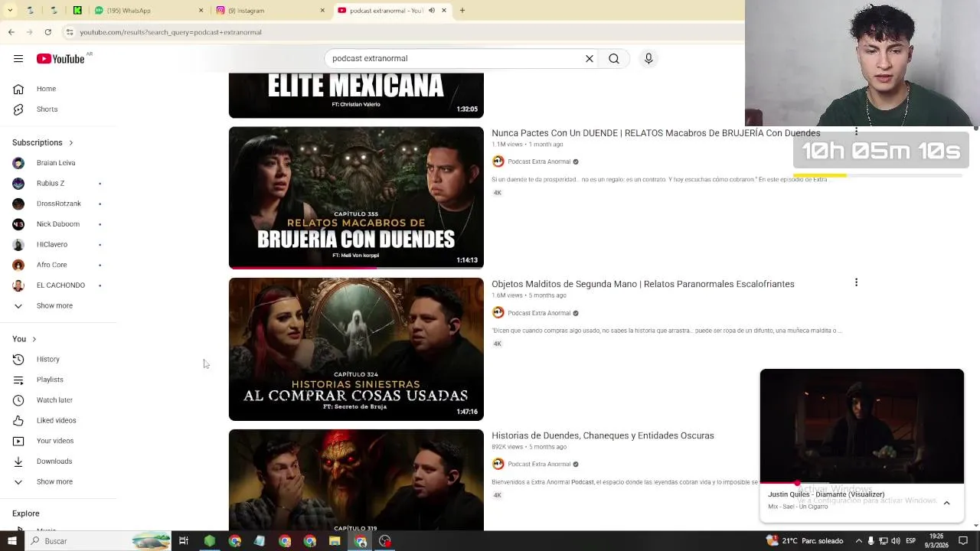Reload the page with the refresh button
This screenshot has height=551, width=980.
(47, 32)
